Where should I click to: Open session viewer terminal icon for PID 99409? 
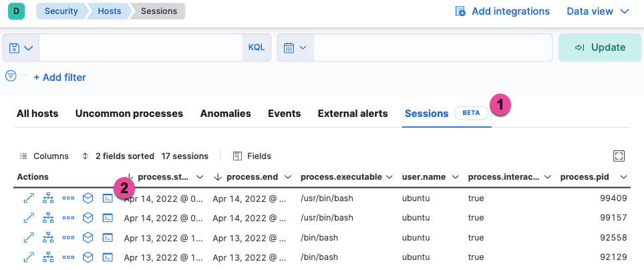[107, 198]
